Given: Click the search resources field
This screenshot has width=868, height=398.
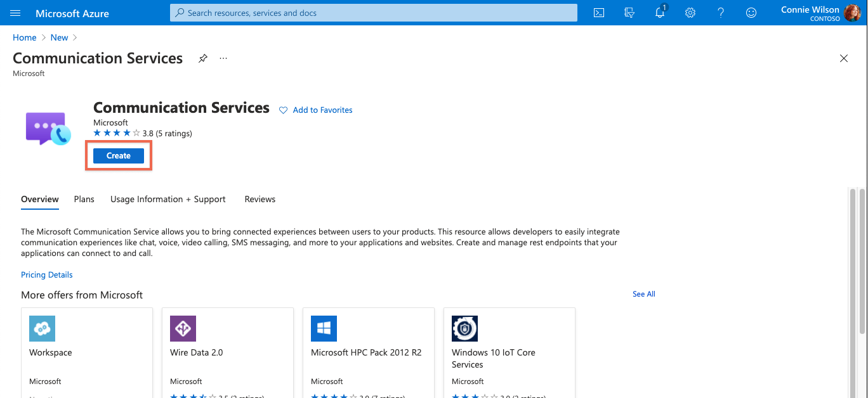Looking at the screenshot, I should tap(373, 12).
